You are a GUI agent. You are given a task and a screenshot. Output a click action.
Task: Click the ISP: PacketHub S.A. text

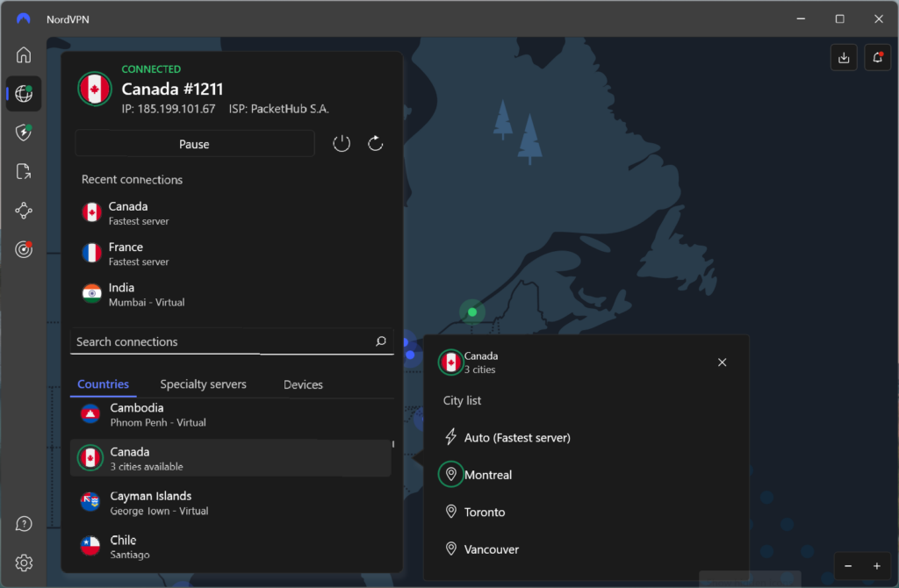(279, 108)
